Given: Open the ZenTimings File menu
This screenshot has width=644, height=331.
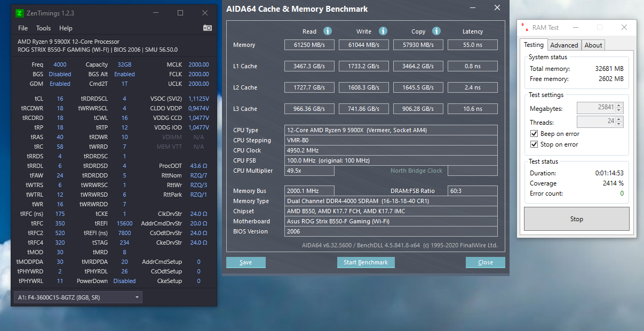Looking at the screenshot, I should [23, 28].
